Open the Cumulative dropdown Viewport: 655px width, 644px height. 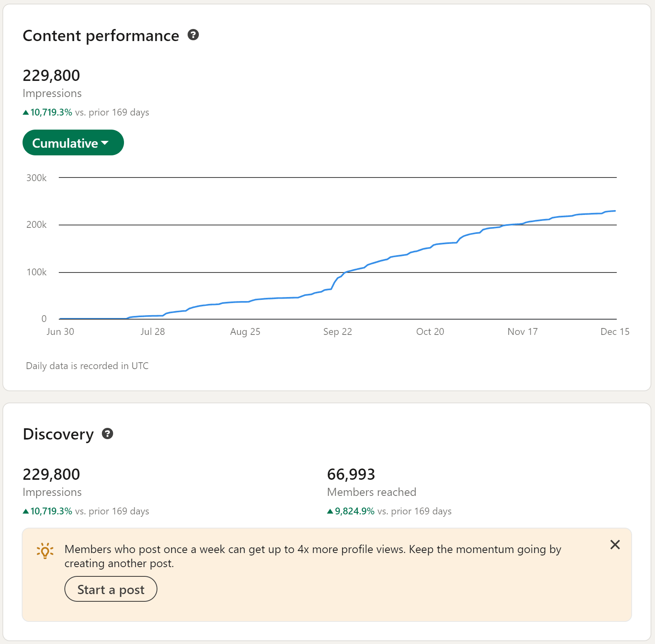(73, 143)
